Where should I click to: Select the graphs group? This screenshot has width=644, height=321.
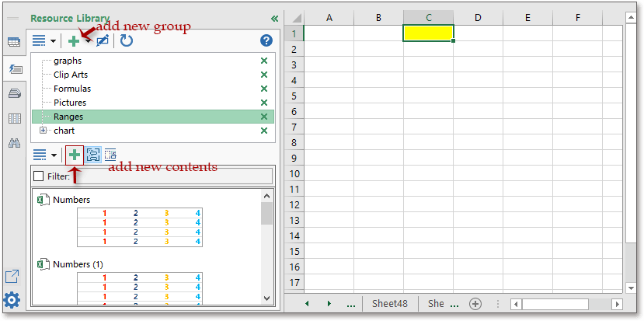pyautogui.click(x=68, y=61)
